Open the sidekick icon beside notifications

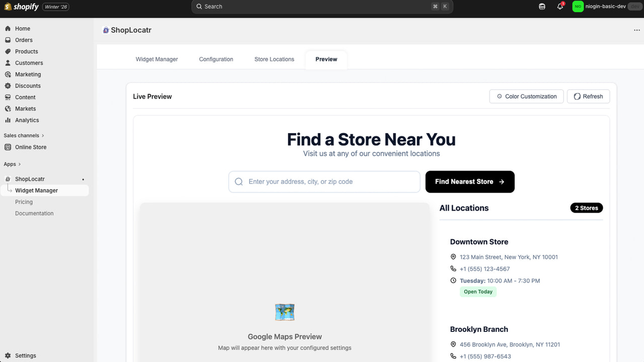click(542, 7)
